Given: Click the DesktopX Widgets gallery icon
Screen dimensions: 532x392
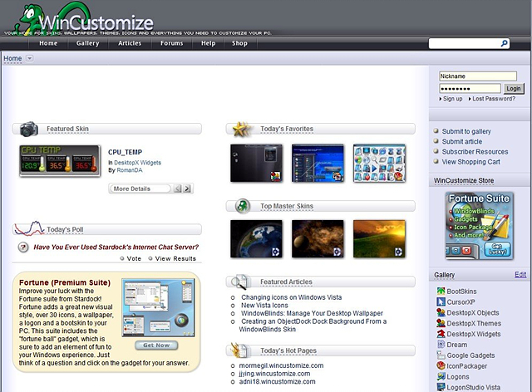Looking at the screenshot, I should (441, 334).
